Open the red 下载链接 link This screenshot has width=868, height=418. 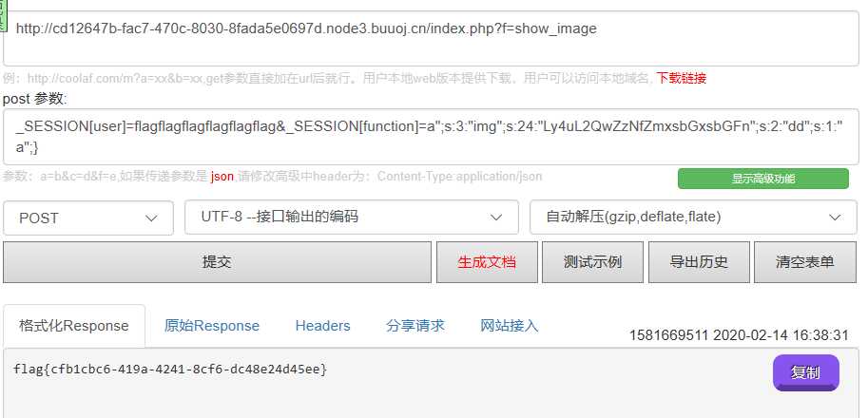(x=681, y=79)
